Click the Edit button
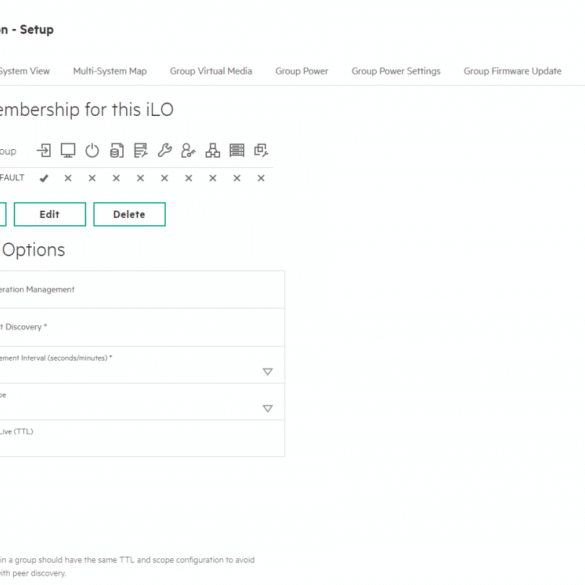Image resolution: width=585 pixels, height=585 pixels. coord(50,214)
